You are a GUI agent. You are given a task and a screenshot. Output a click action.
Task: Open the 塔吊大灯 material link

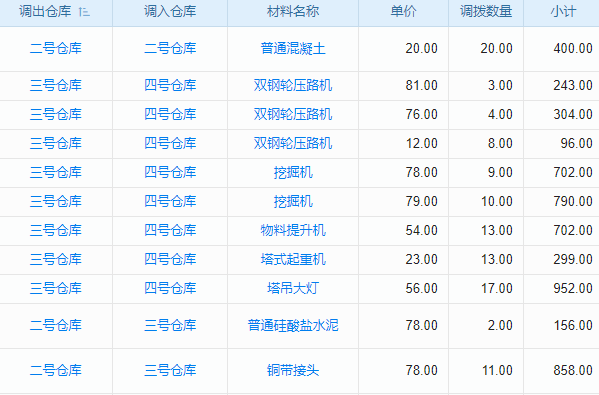[x=293, y=288]
